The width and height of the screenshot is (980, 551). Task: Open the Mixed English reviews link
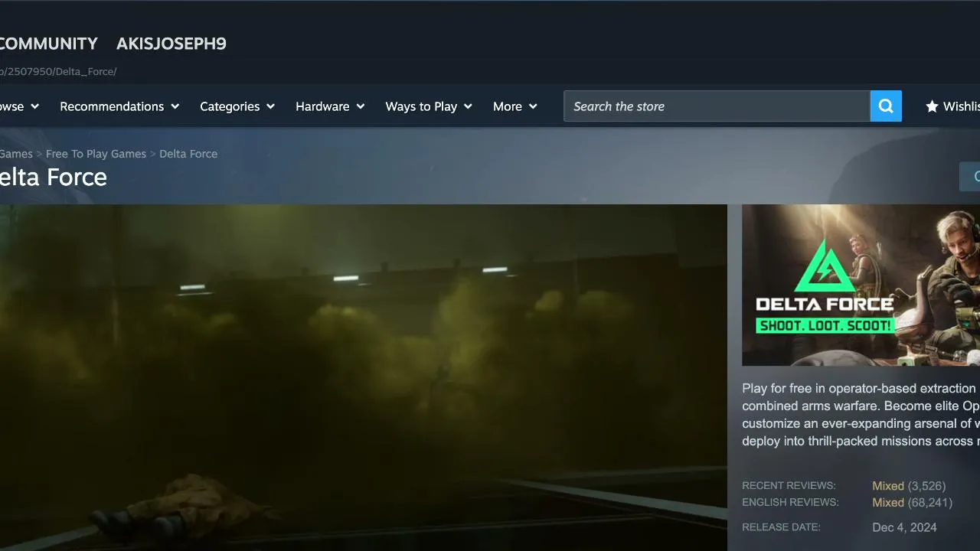[x=888, y=503]
